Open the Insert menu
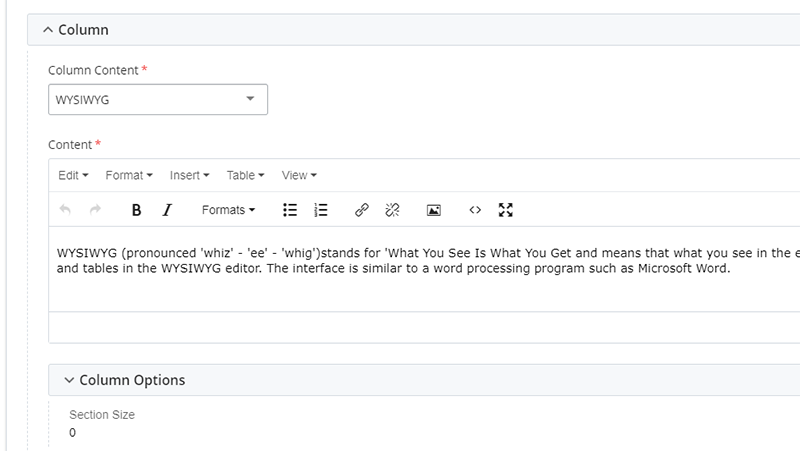Image resolution: width=800 pixels, height=451 pixels. (189, 175)
